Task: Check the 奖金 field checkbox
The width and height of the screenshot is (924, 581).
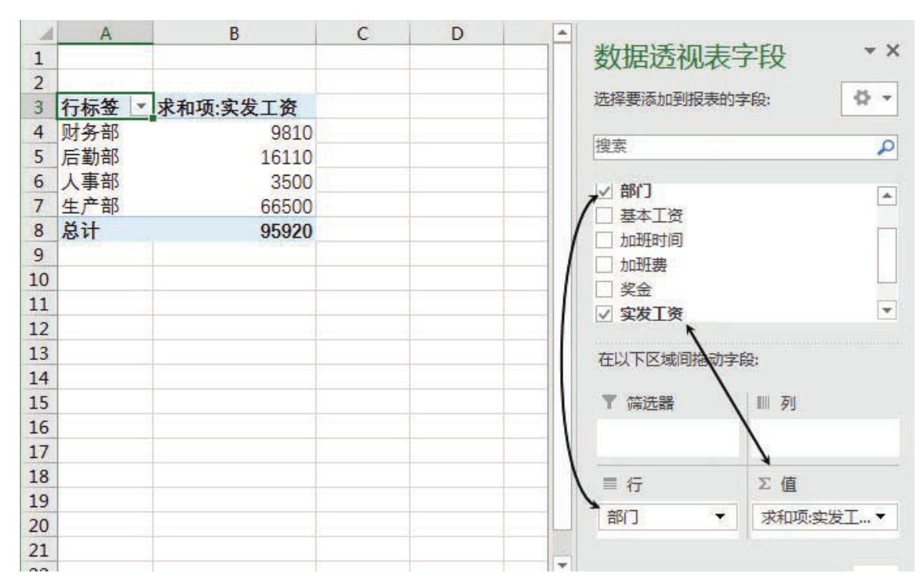Action: pyautogui.click(x=605, y=274)
